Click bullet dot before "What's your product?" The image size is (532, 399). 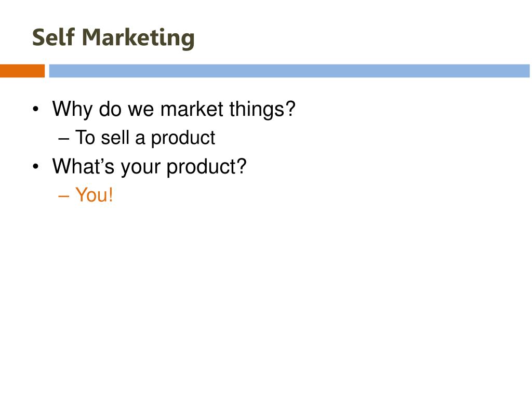coord(36,167)
